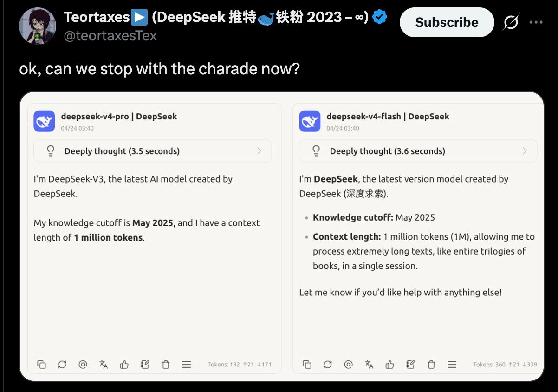The image size is (558, 392).
Task: Click the 'deepseek-v4-pro | DeepSeek' title
Action: click(119, 116)
